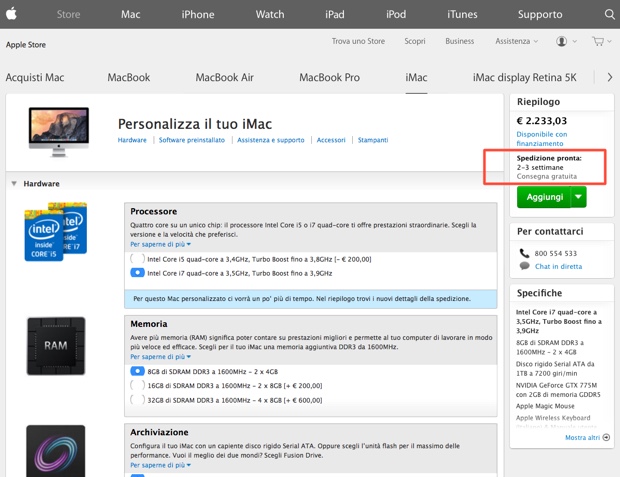This screenshot has height=477, width=620.
Task: Select 16GB SDRAM memory option
Action: click(137, 385)
